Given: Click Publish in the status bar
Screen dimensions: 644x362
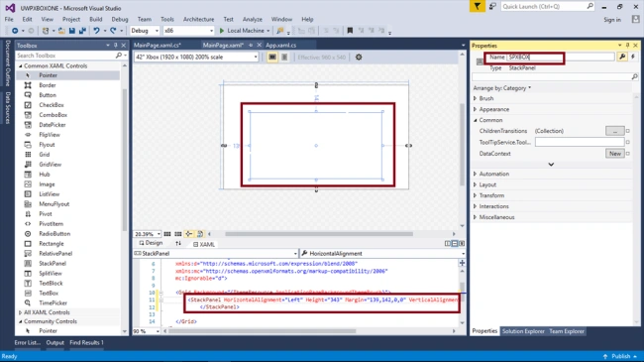Looking at the screenshot, I should tap(620, 356).
